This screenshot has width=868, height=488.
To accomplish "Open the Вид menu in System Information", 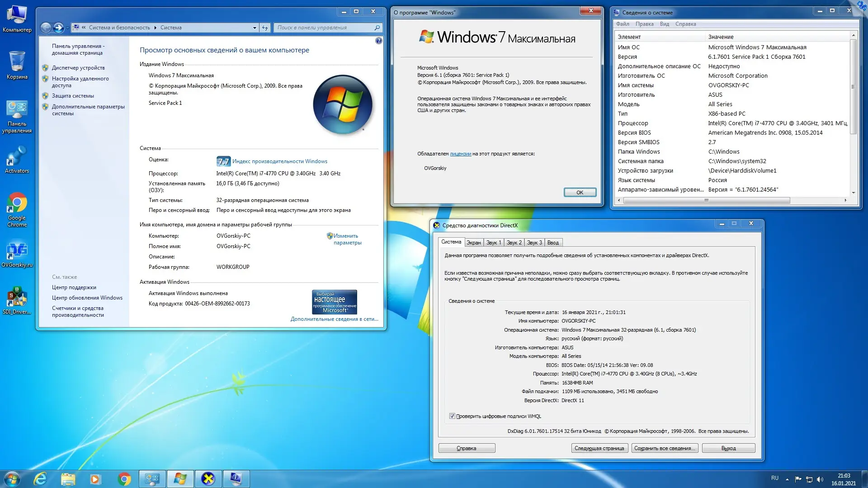I will (664, 24).
